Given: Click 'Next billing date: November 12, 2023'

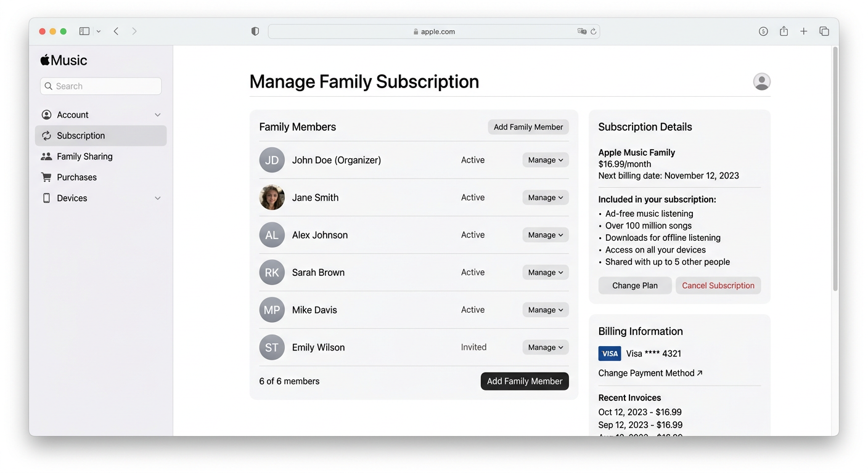Looking at the screenshot, I should tap(669, 176).
